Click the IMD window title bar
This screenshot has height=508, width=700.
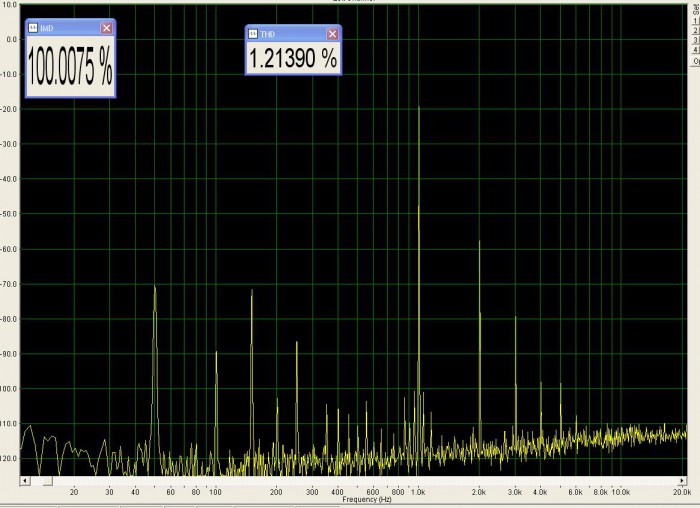[x=70, y=28]
